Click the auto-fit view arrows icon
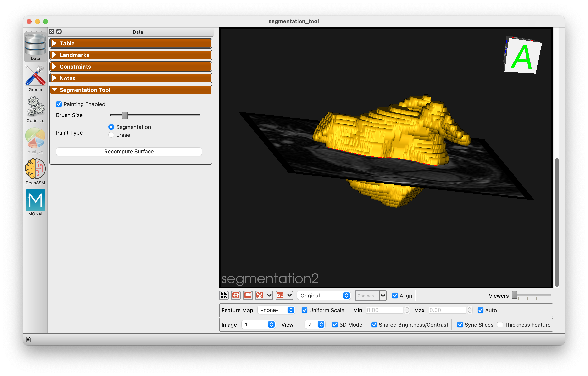The width and height of the screenshot is (588, 376). coord(224,295)
